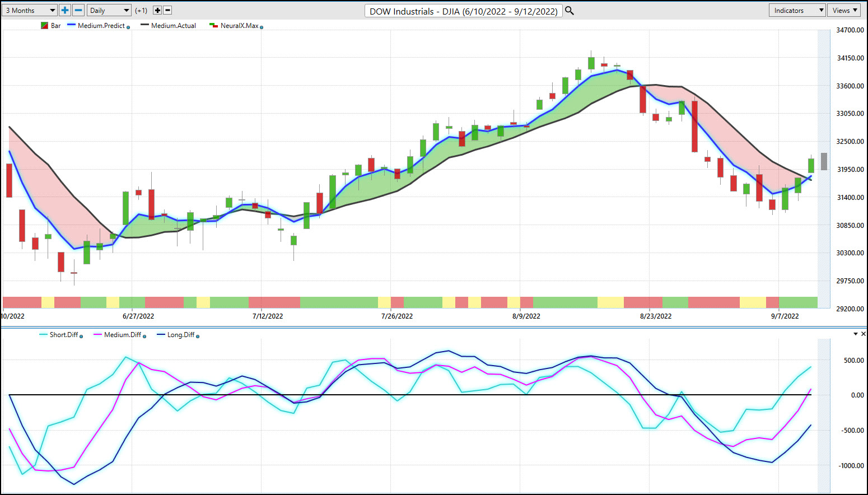Image resolution: width=868 pixels, height=495 pixels.
Task: Open the lower panel options arrow
Action: tap(855, 334)
